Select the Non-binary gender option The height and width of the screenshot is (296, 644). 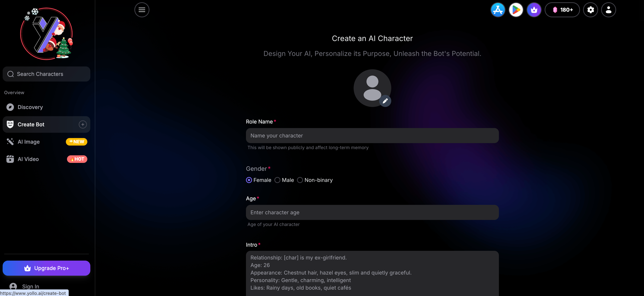click(x=300, y=180)
